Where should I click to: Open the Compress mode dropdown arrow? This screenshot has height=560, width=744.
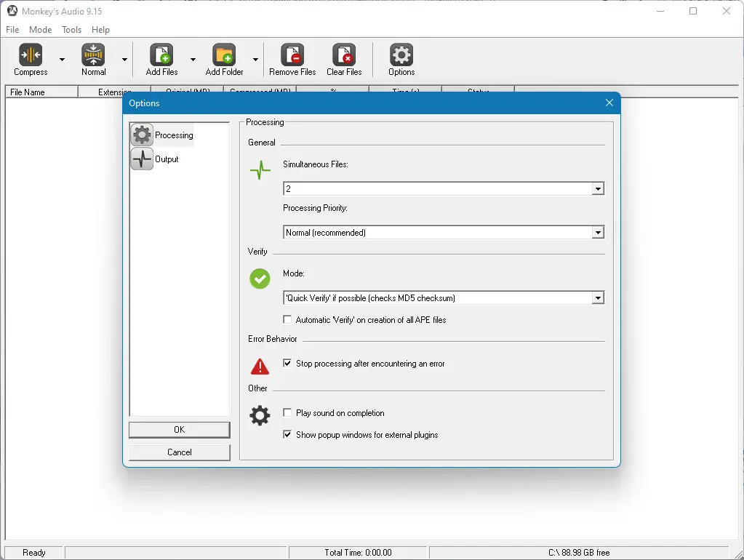[62, 60]
